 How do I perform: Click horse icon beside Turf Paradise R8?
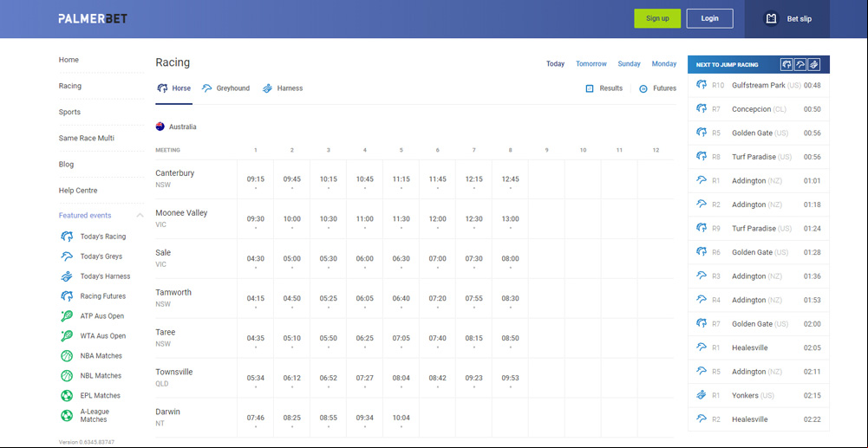pos(702,157)
